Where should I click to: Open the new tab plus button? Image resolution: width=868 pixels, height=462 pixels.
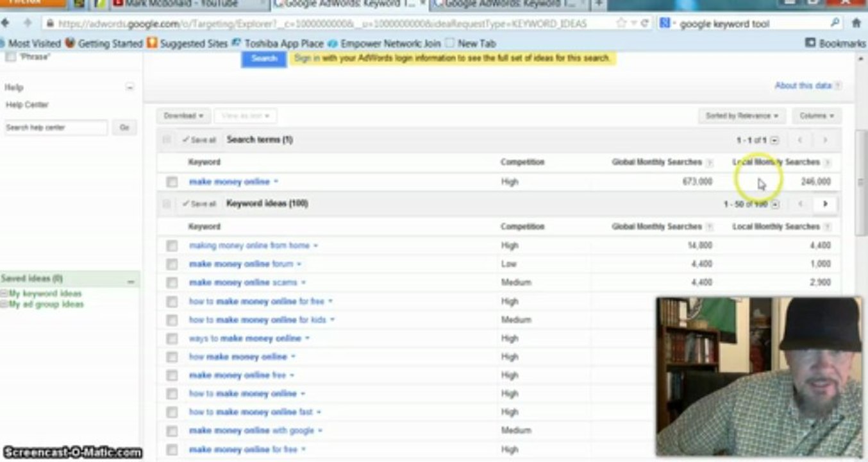(x=598, y=4)
